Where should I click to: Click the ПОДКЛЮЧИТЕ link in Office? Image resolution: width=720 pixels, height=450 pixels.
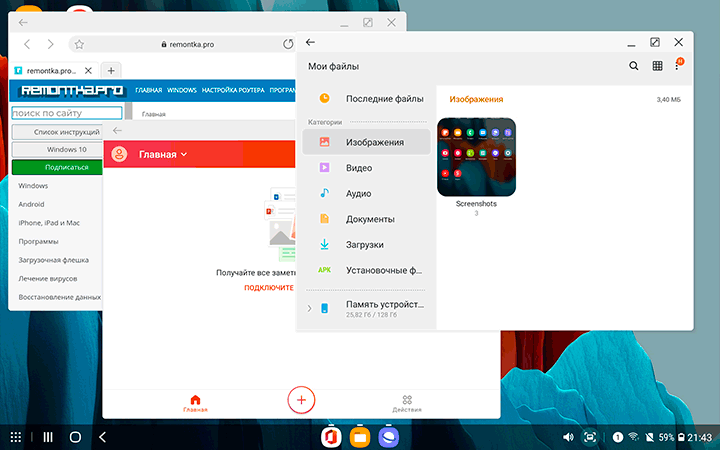click(x=269, y=287)
